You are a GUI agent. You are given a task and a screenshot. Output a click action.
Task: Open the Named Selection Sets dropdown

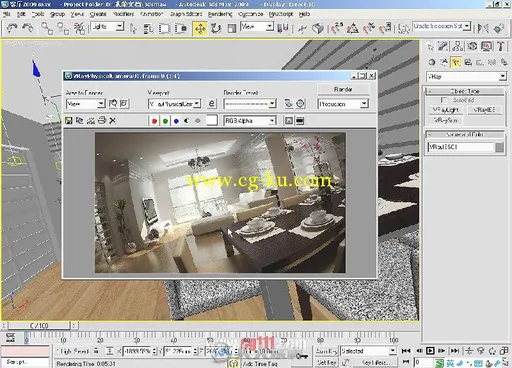(442, 26)
